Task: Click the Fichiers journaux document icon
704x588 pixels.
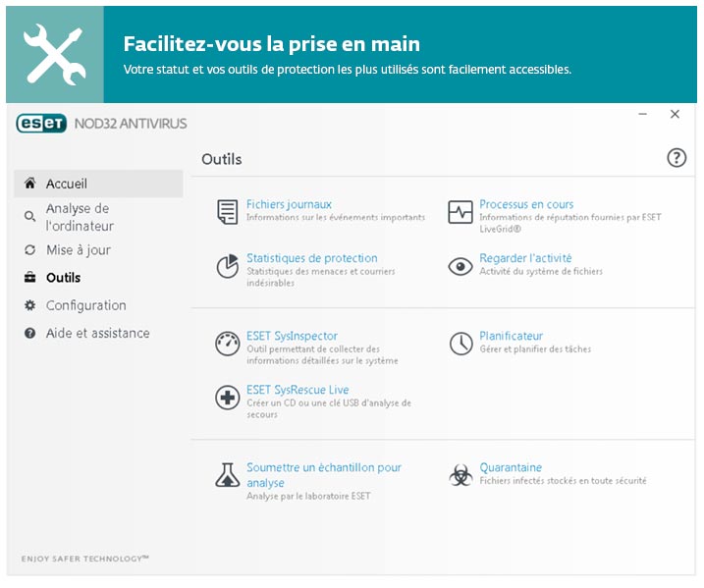Action: pyautogui.click(x=227, y=211)
